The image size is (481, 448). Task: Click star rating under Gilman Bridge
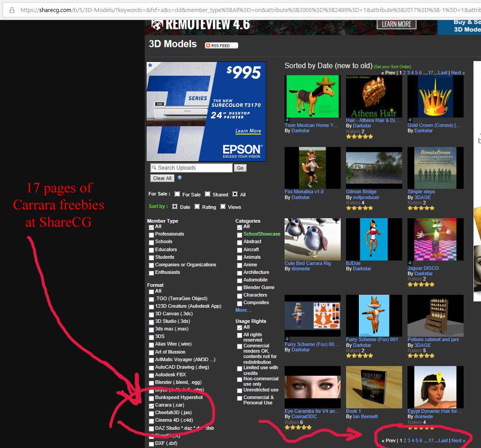click(x=359, y=208)
